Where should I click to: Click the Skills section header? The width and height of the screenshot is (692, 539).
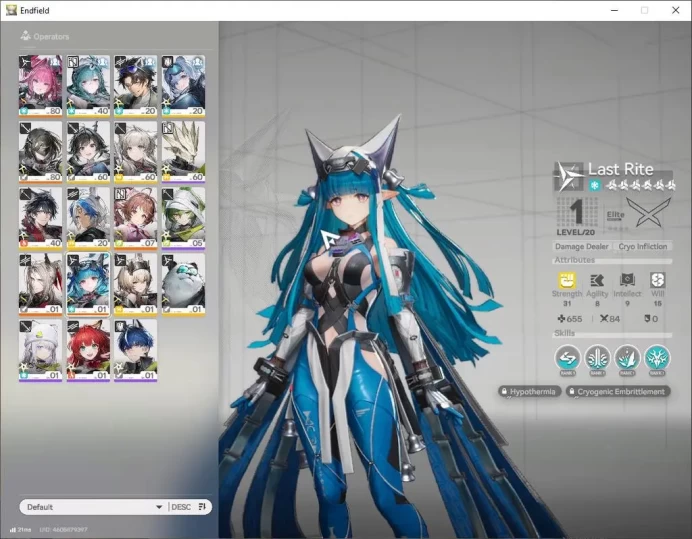pos(564,333)
